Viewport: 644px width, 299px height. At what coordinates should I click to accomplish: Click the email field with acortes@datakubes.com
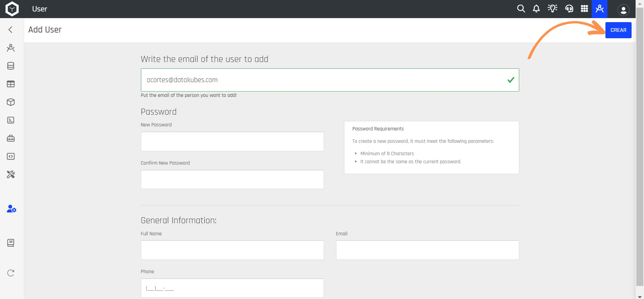[x=330, y=80]
